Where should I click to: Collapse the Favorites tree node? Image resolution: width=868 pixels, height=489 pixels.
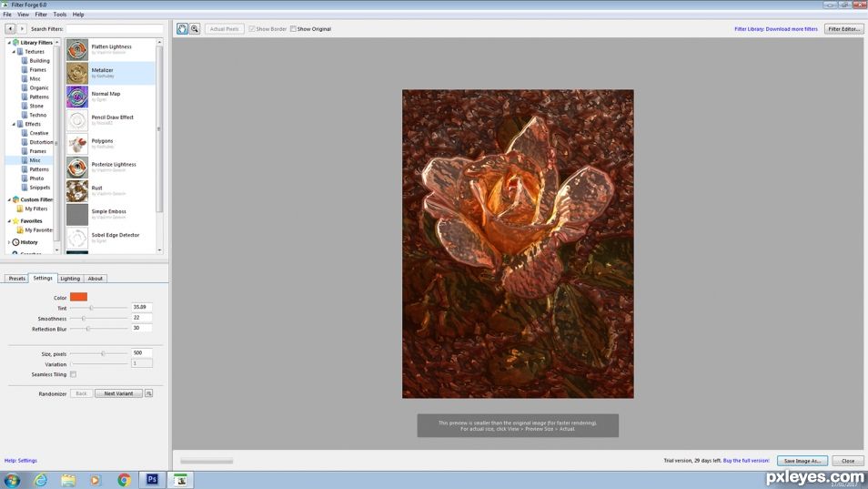(x=9, y=221)
